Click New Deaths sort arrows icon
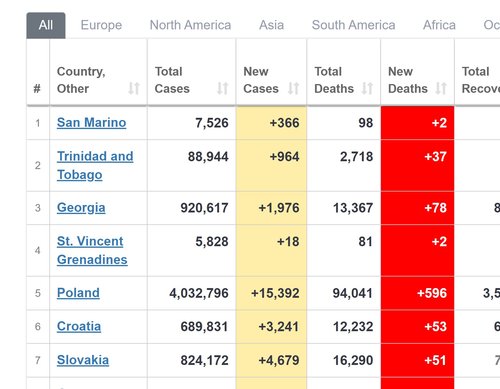The image size is (500, 389). [x=441, y=88]
